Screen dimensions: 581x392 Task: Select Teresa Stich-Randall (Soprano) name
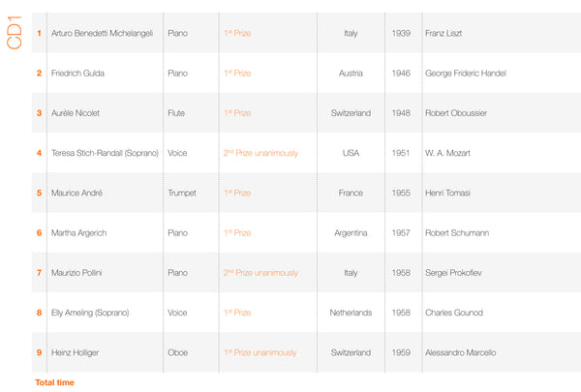coord(105,153)
